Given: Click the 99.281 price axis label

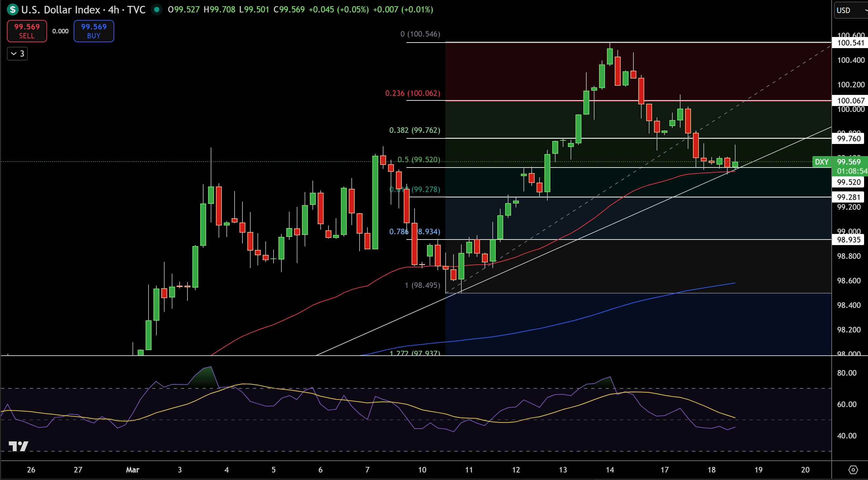Looking at the screenshot, I should [848, 197].
